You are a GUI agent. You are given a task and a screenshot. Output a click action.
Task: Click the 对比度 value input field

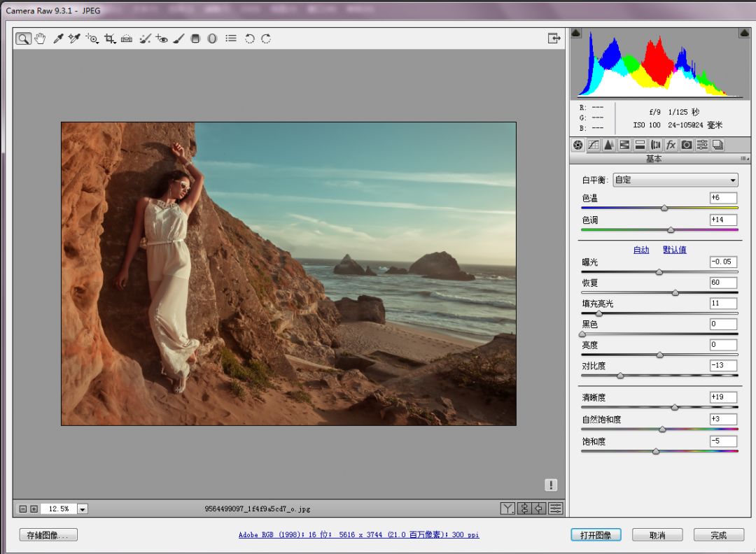pos(722,365)
